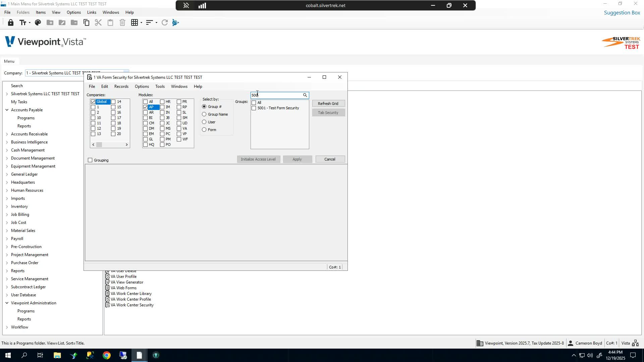Image resolution: width=644 pixels, height=362 pixels.
Task: Select the User radio option
Action: coord(204,122)
